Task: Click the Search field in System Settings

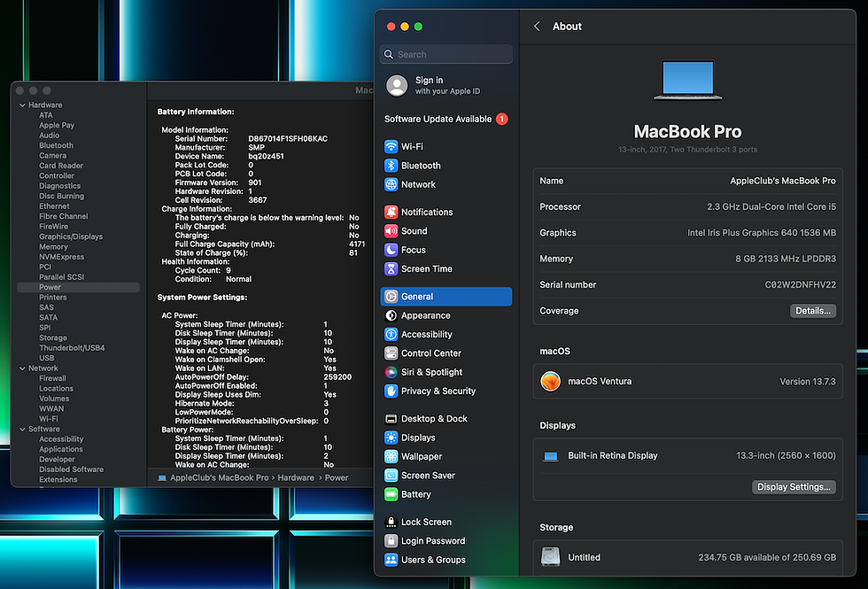Action: pyautogui.click(x=446, y=54)
